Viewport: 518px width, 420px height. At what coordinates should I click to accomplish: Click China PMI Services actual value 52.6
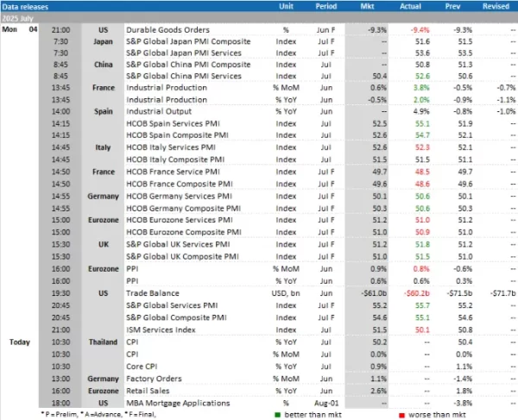click(x=422, y=76)
